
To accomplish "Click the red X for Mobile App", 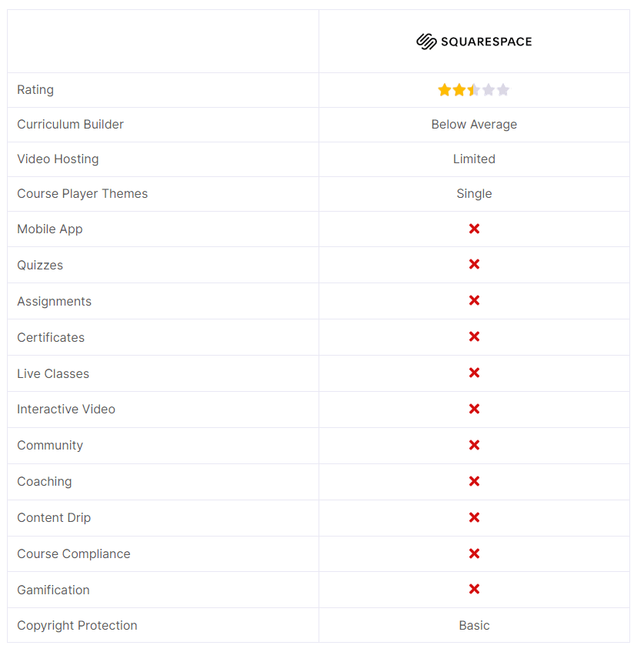I will pos(474,229).
